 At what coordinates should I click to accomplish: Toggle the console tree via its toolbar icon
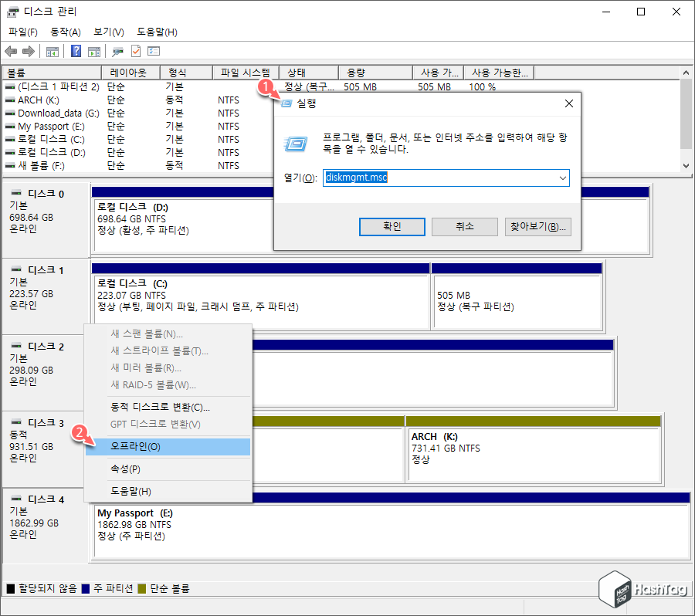53,51
